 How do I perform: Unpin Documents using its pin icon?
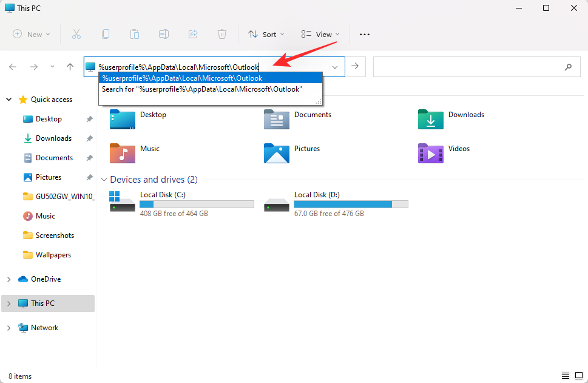(x=89, y=158)
